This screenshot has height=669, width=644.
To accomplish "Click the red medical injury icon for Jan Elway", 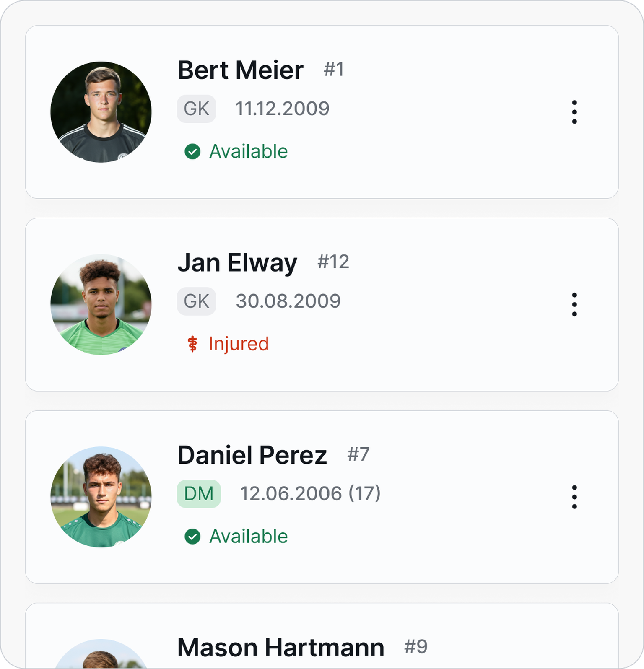I will click(x=192, y=344).
